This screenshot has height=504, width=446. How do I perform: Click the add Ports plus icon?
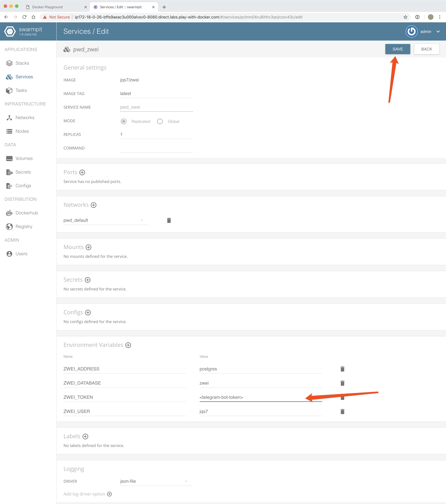82,172
